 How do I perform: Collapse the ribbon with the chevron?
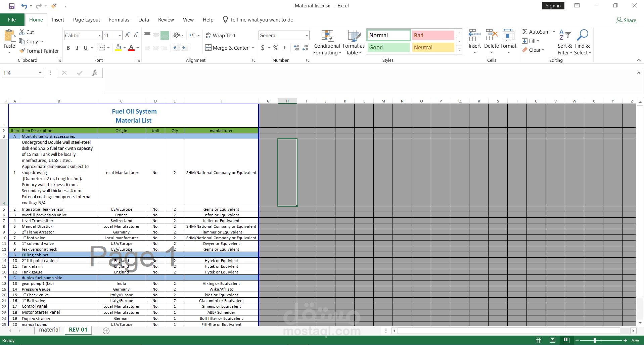pos(639,60)
